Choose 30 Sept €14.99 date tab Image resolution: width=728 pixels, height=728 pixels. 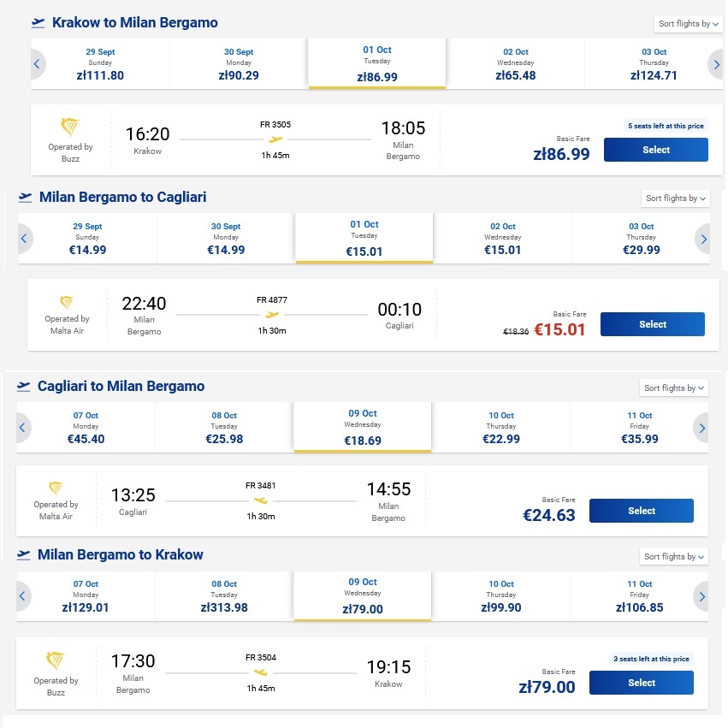(x=226, y=238)
